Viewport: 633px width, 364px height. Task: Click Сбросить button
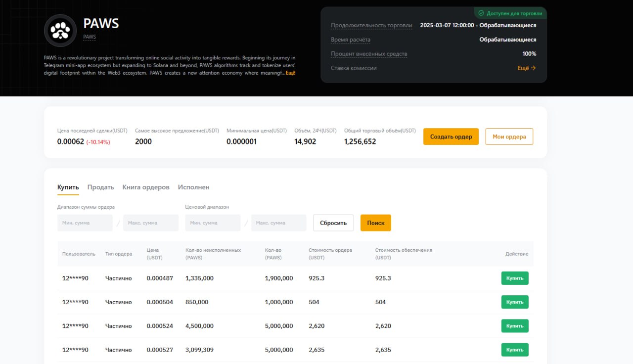333,223
